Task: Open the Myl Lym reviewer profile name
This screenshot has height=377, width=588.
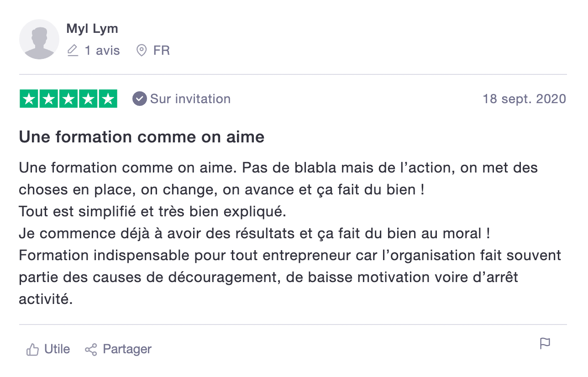Action: pos(92,29)
